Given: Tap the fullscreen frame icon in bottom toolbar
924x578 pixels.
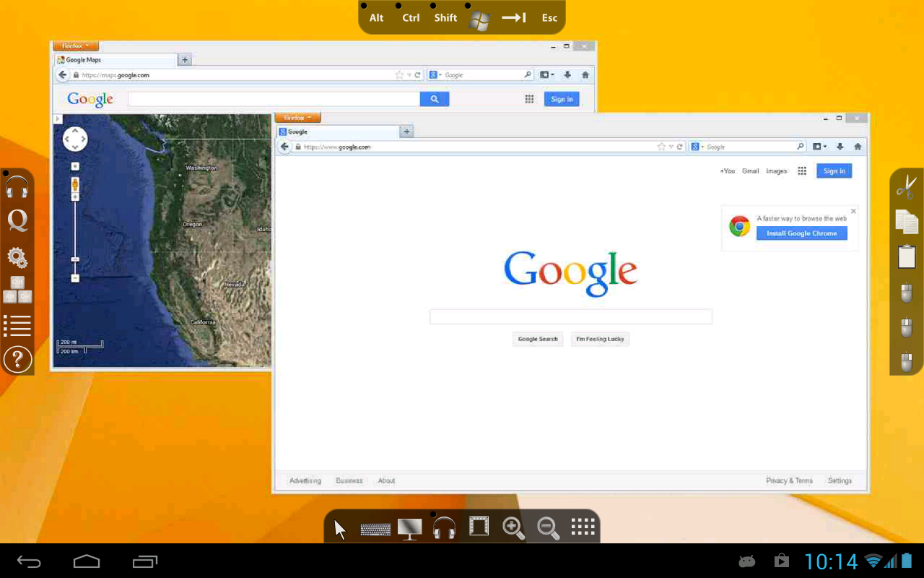Looking at the screenshot, I should (479, 526).
